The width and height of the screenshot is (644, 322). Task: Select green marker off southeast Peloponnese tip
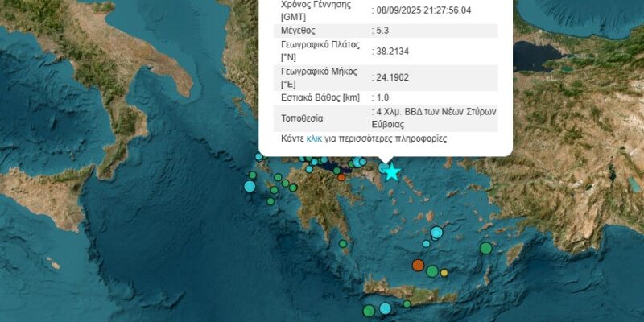(x=343, y=243)
